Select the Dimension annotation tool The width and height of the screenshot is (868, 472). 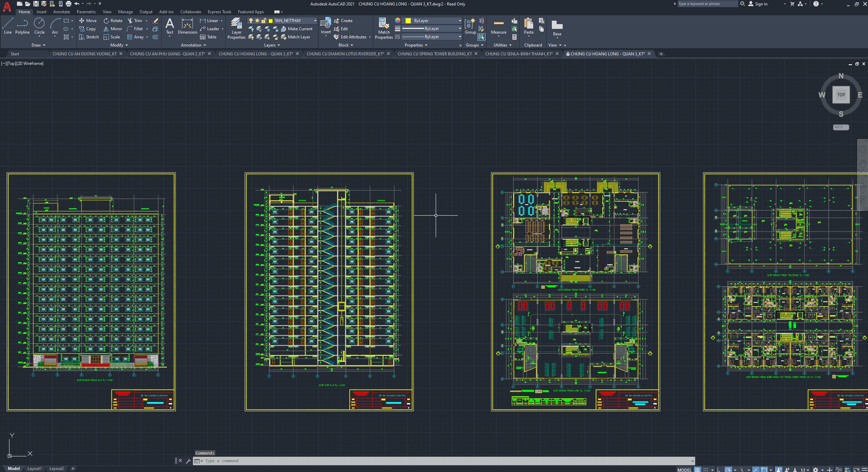[187, 25]
